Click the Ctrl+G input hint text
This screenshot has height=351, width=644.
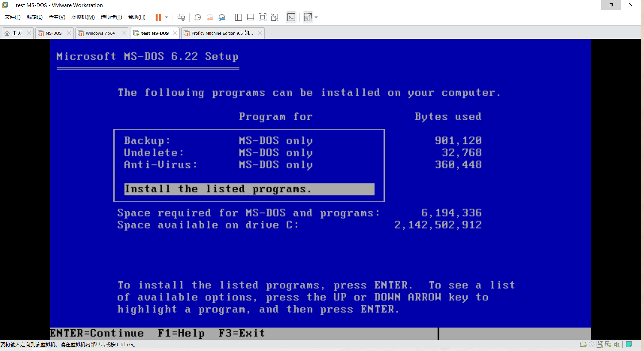(68, 345)
